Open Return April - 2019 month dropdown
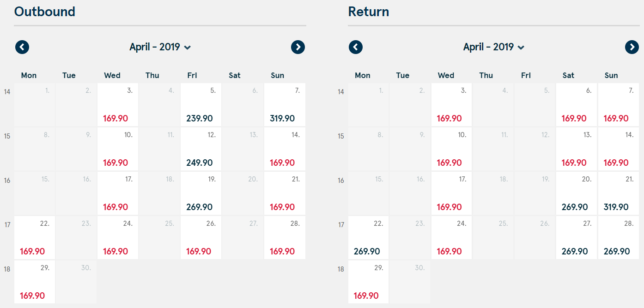 tap(494, 47)
